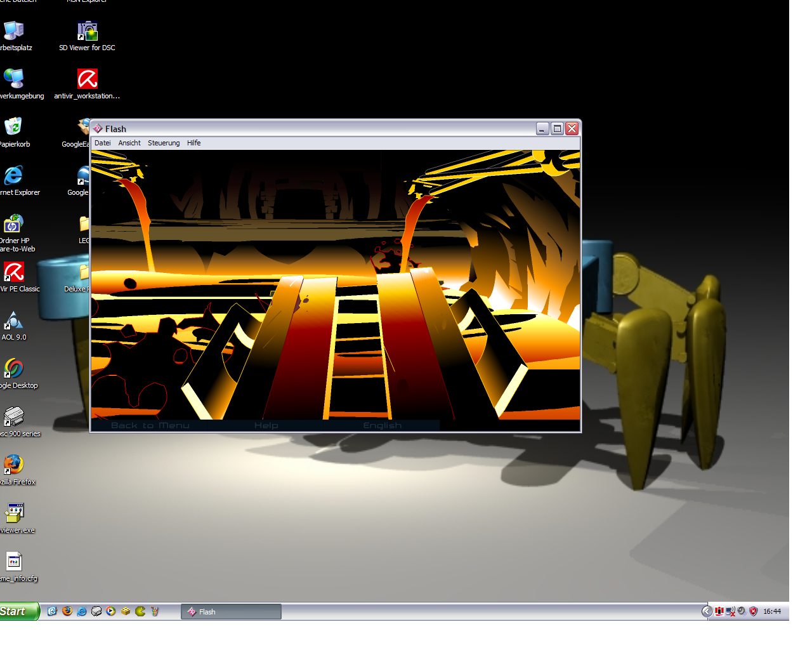Maximize the Flash window
Viewport: 812px width, 650px height.
coord(557,129)
